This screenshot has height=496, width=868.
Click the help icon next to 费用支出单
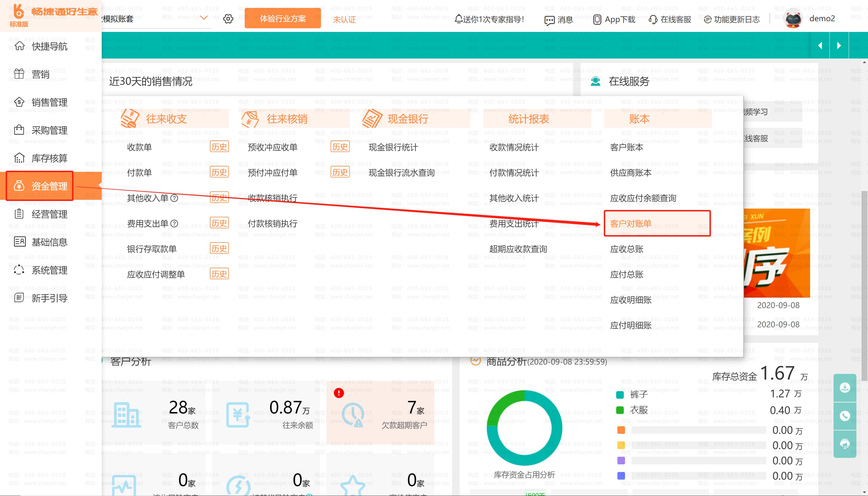(x=174, y=224)
